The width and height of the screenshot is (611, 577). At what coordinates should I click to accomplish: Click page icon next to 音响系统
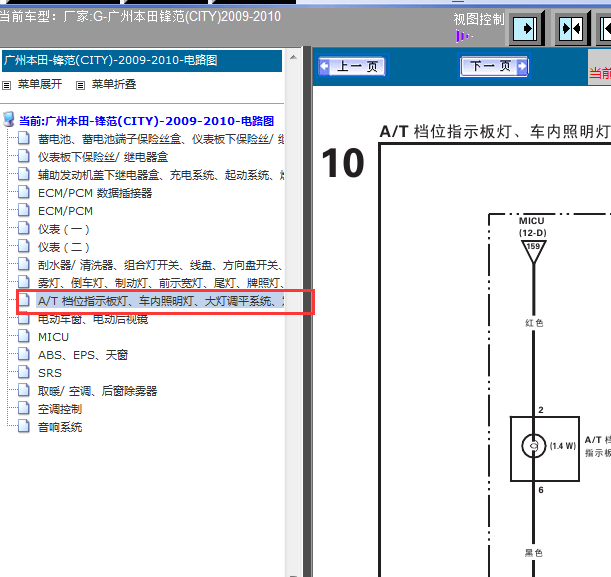pos(24,426)
